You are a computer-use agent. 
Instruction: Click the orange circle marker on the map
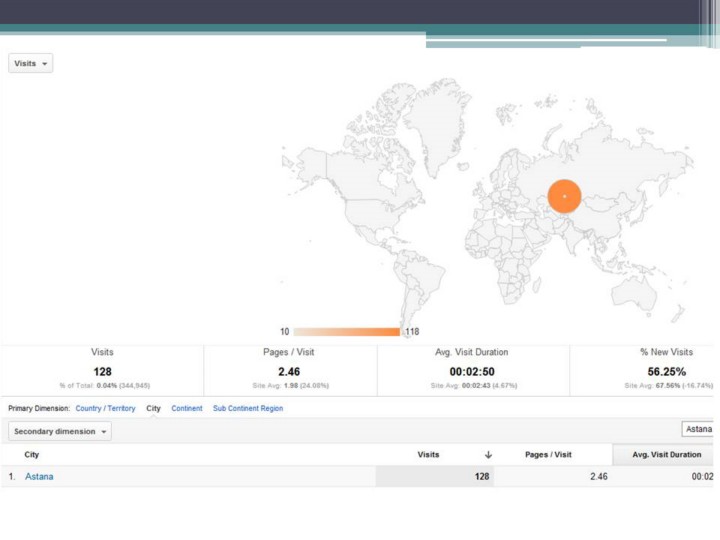tap(564, 196)
